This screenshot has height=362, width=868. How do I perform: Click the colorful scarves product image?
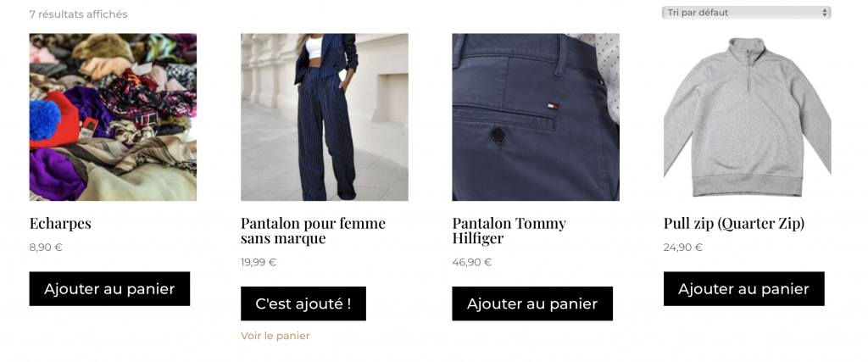[113, 117]
